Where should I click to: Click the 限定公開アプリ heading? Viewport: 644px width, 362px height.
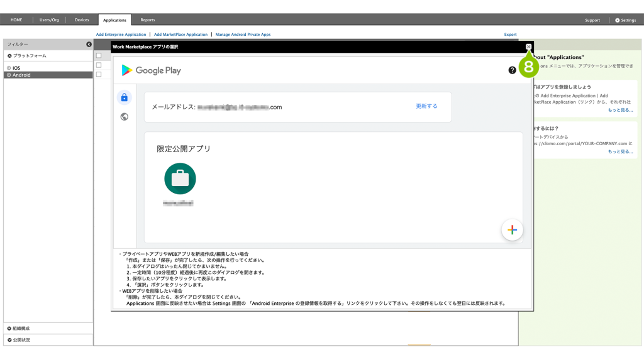pos(183,148)
